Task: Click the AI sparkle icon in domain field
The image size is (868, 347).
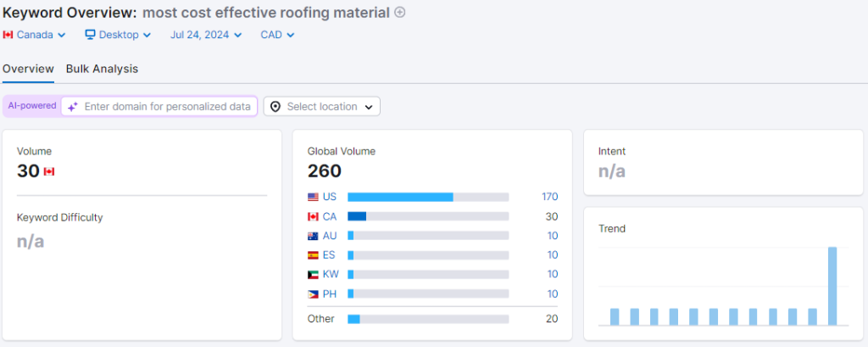Action: [73, 107]
